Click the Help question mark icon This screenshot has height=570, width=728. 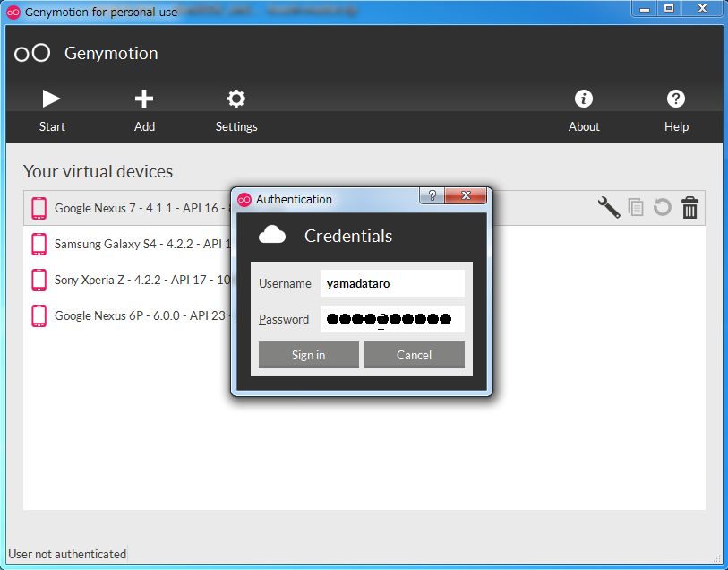click(676, 99)
